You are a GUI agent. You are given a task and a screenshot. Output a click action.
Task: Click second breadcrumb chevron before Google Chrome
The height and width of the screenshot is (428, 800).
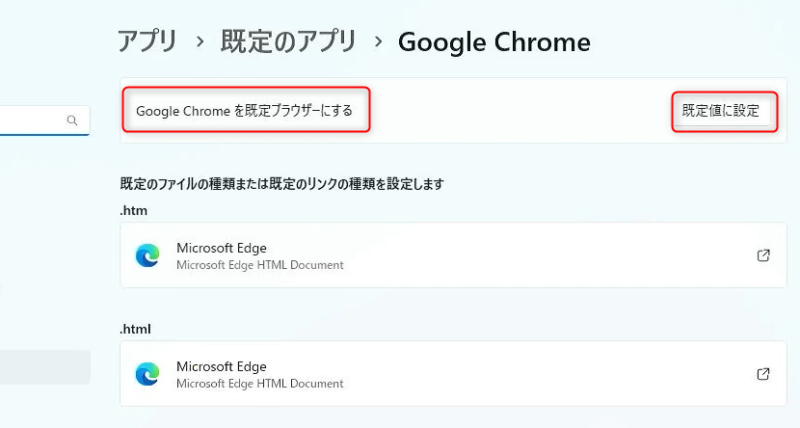click(x=378, y=42)
